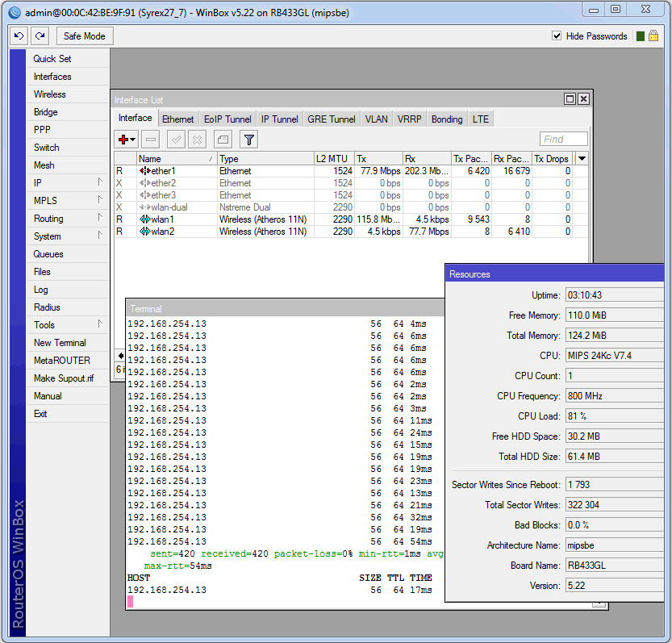
Task: Click the wlan2 wireless icon
Action: [145, 232]
